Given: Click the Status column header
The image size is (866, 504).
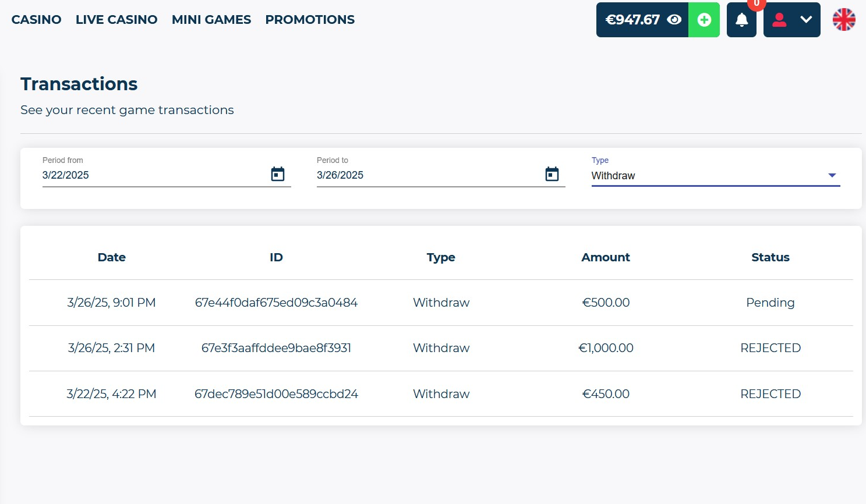Looking at the screenshot, I should click(x=770, y=257).
